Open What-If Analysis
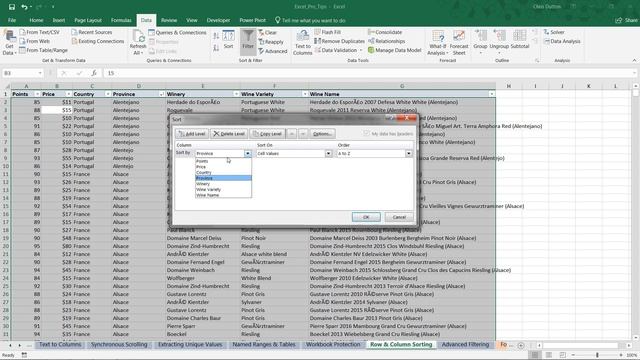 438,42
